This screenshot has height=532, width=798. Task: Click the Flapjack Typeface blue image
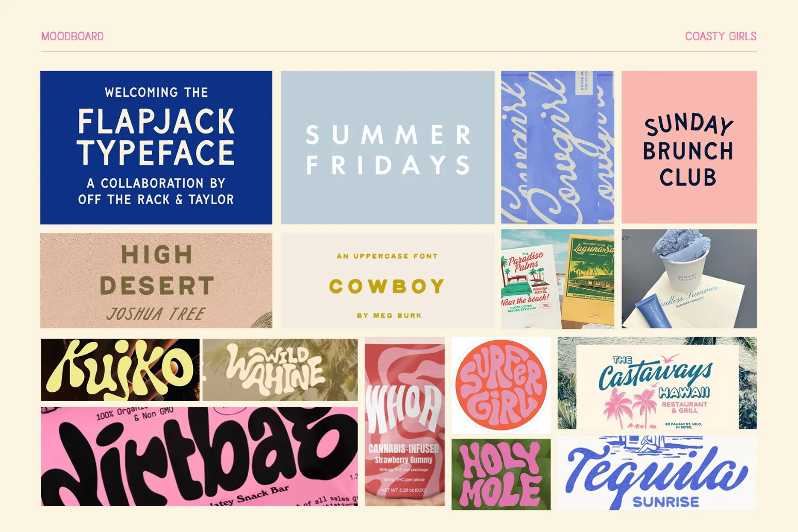(x=156, y=147)
